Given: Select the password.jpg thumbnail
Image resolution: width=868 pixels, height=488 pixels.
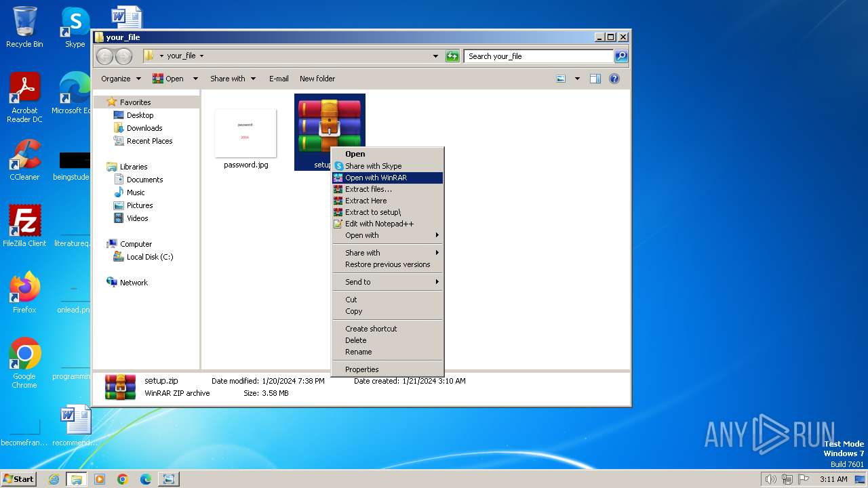Looking at the screenshot, I should [245, 133].
